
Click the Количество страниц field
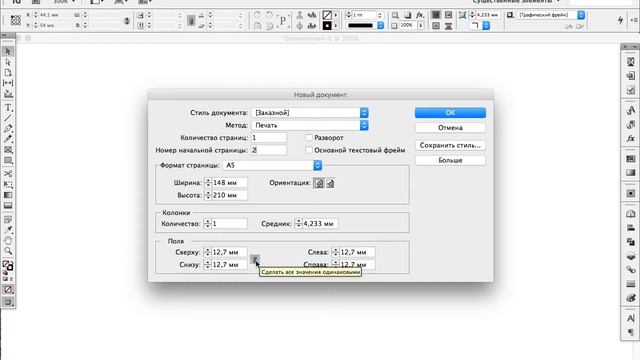269,138
